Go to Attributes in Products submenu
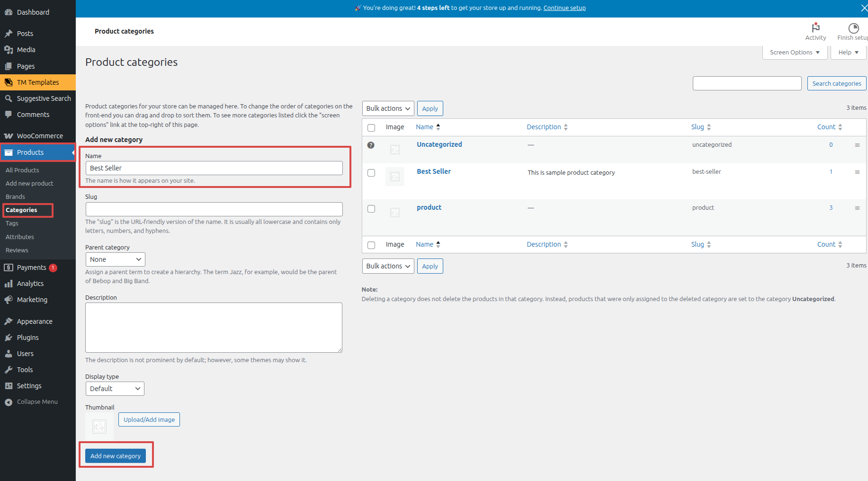 [20, 237]
